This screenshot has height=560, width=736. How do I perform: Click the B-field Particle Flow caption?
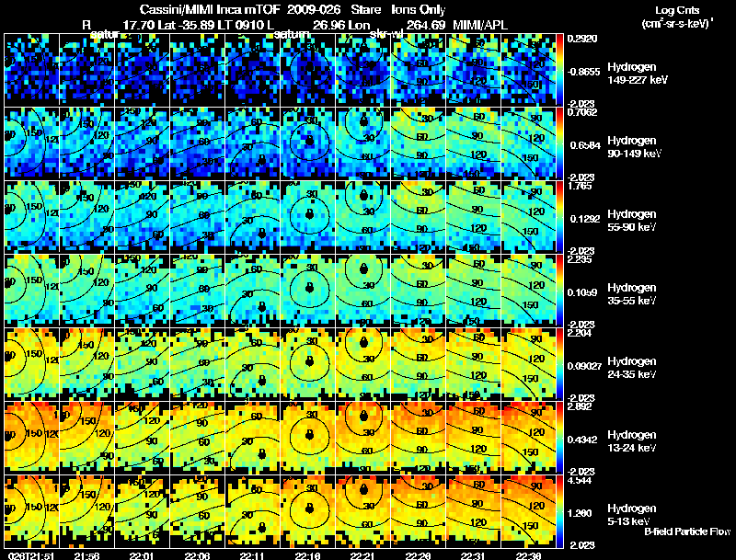coord(687,531)
